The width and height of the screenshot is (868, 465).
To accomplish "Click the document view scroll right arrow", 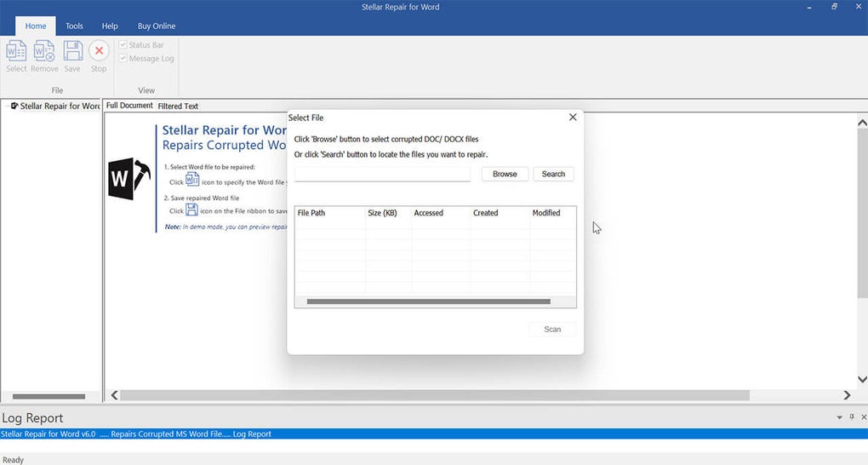I will tap(847, 395).
